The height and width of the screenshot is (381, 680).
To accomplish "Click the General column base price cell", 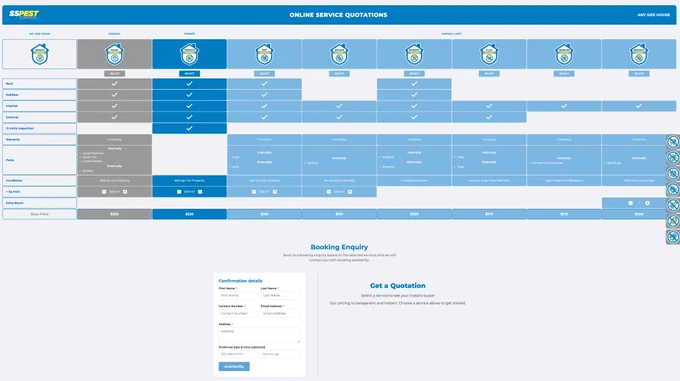I will [114, 214].
